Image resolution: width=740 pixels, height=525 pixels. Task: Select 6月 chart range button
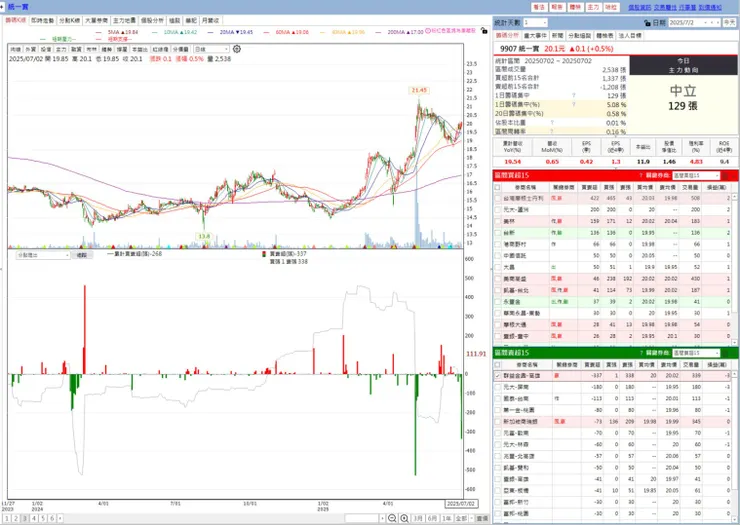(x=432, y=518)
